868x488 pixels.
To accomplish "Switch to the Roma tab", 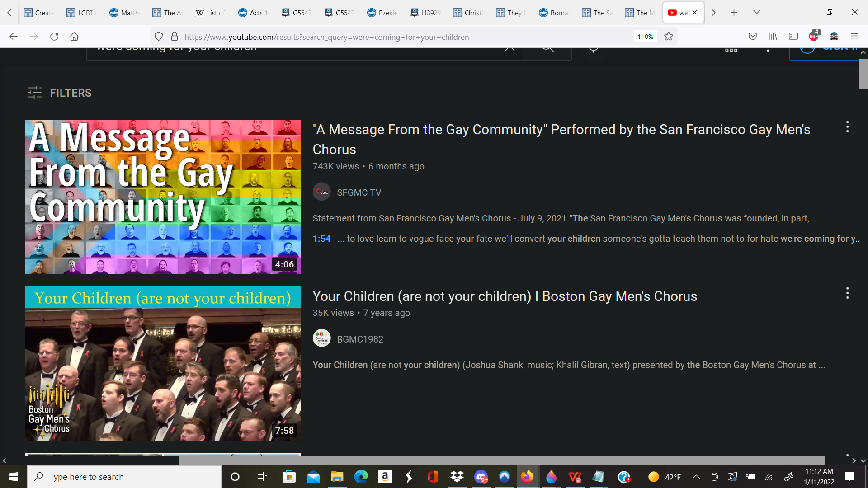I will coord(555,13).
